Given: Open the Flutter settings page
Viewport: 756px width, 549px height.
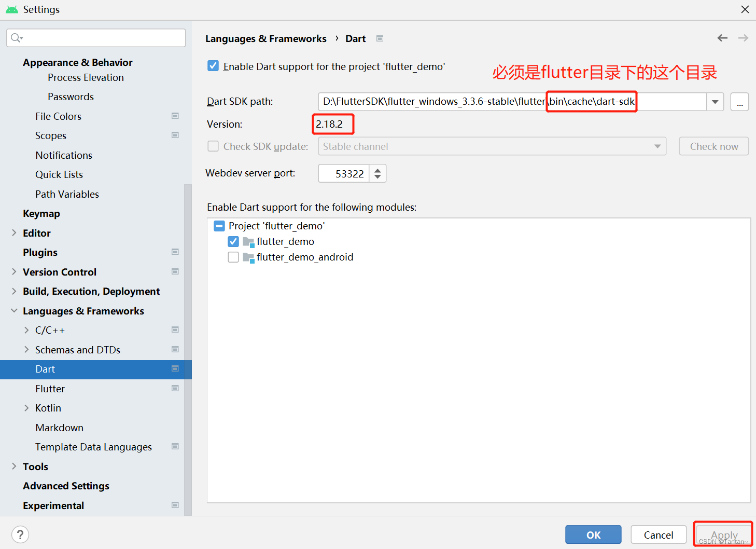Looking at the screenshot, I should pos(50,389).
